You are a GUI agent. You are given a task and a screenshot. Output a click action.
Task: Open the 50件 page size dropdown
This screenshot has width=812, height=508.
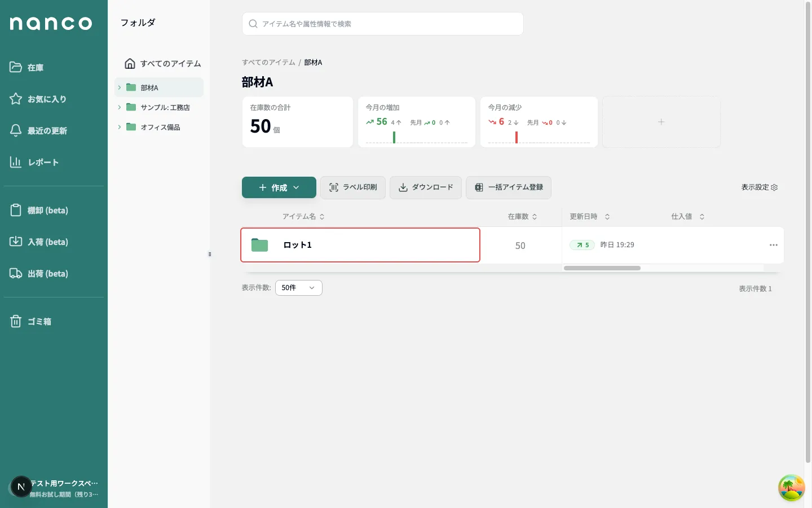pos(299,288)
